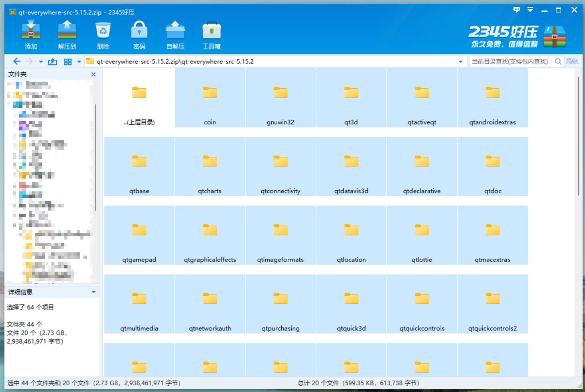Close the 文件夹 folder panel

coord(93,75)
